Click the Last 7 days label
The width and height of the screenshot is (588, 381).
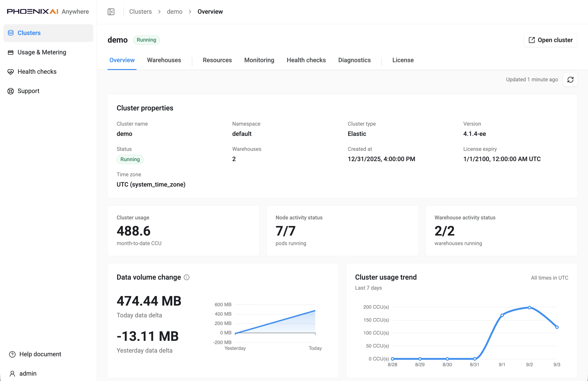[368, 288]
